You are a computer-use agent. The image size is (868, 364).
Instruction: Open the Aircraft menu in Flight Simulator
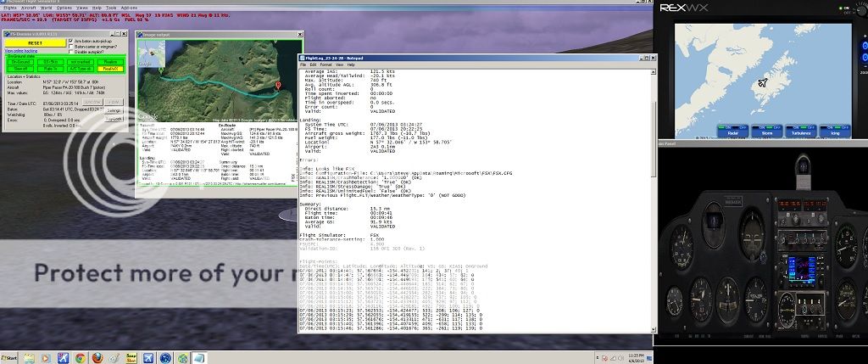tap(28, 8)
